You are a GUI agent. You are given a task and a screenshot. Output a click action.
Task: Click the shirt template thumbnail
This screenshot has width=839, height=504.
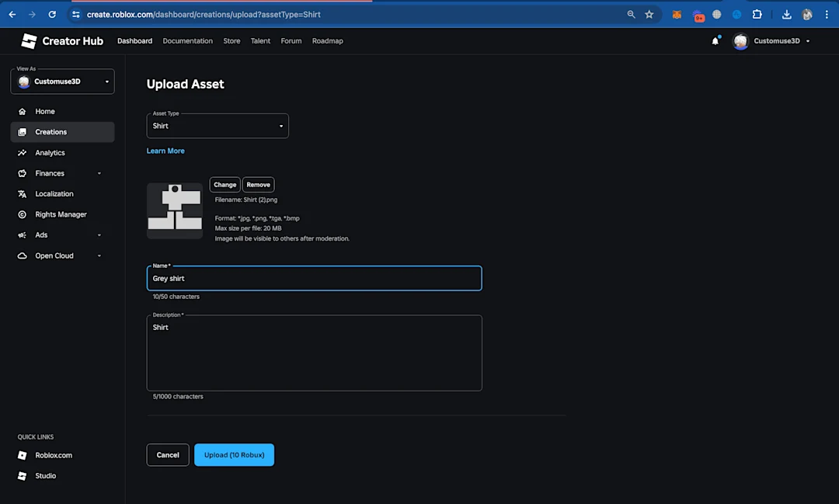(175, 210)
